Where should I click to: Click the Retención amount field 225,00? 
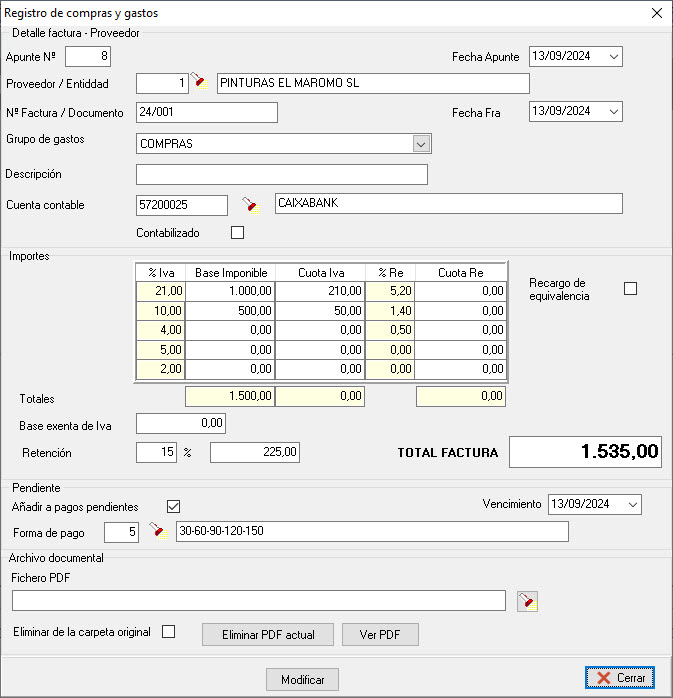point(255,452)
